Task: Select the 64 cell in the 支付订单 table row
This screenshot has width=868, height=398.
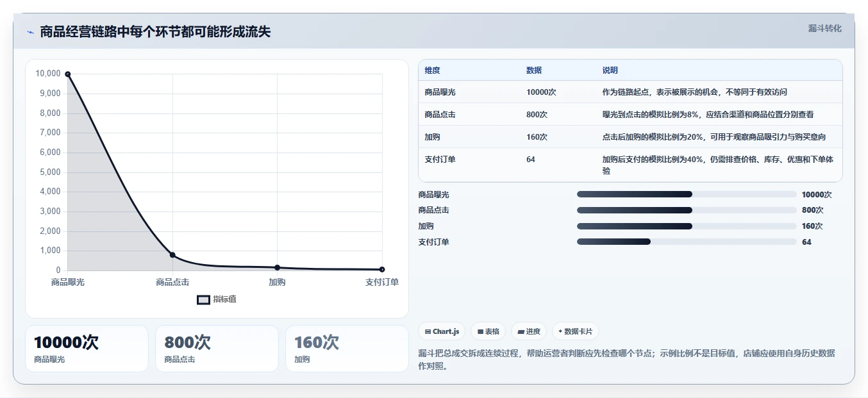Action: click(531, 160)
